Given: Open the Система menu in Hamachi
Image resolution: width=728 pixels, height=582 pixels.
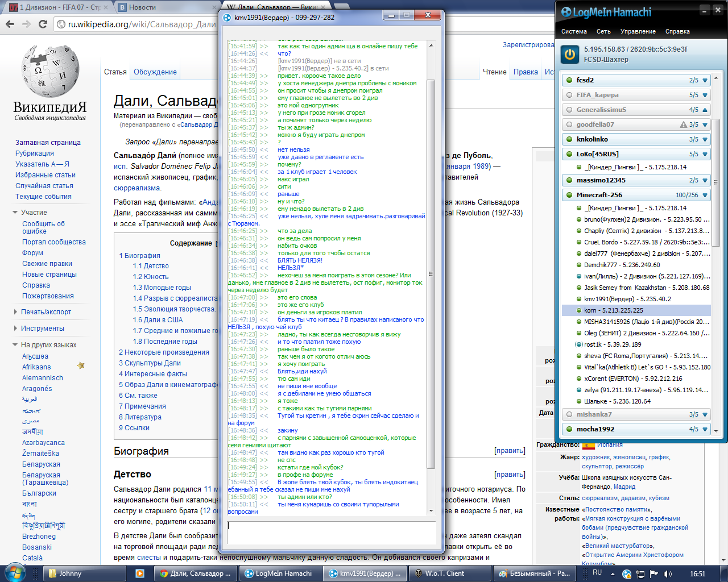Looking at the screenshot, I should click(574, 31).
